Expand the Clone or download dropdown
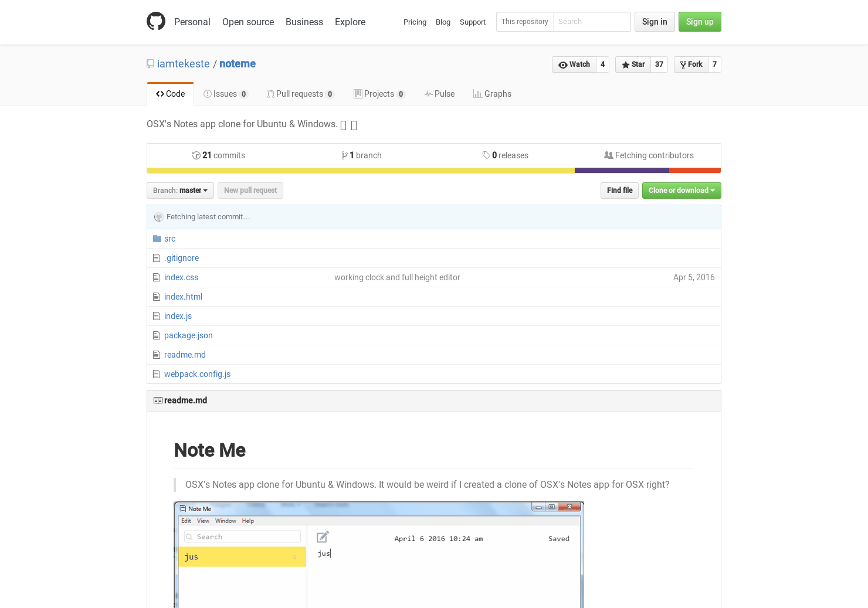This screenshot has height=608, width=868. pos(681,191)
